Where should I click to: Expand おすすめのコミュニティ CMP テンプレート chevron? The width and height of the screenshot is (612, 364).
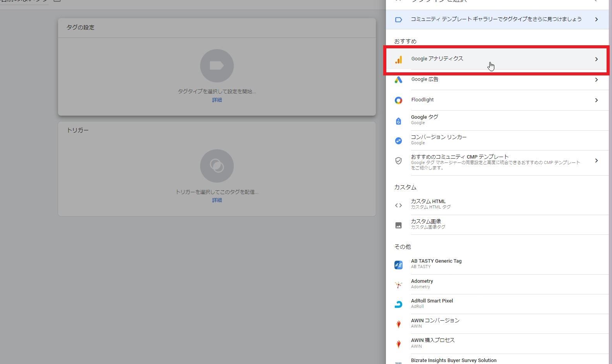(x=596, y=161)
